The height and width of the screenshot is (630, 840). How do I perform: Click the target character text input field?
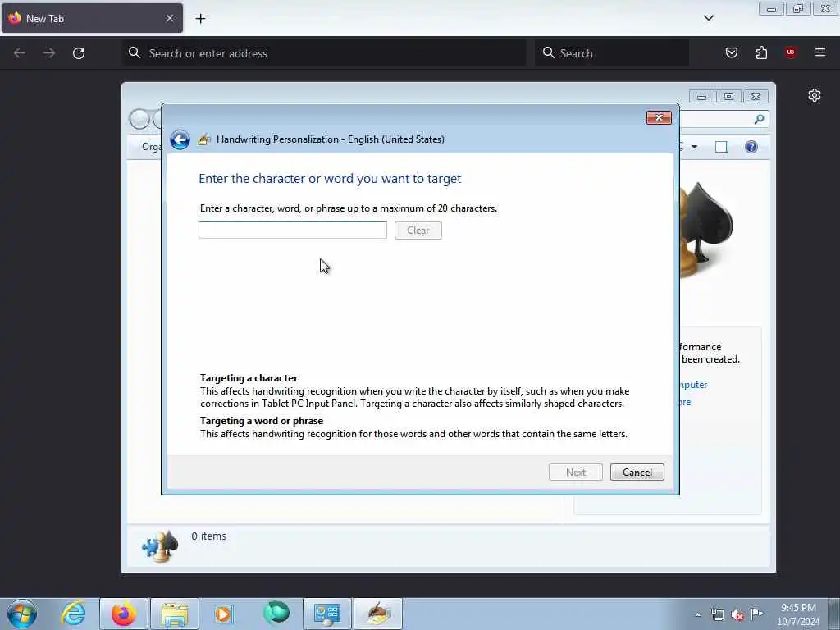click(x=293, y=230)
